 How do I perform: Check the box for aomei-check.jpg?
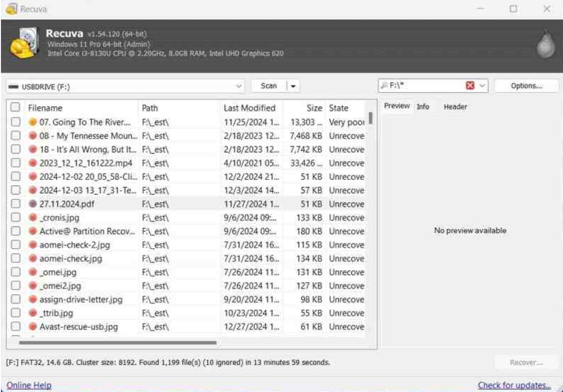pos(16,258)
